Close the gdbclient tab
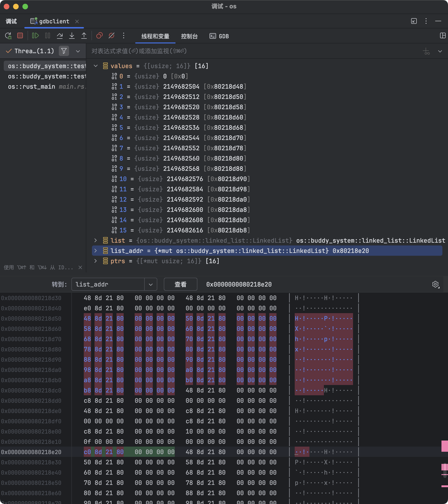The width and height of the screenshot is (448, 504). 77,21
